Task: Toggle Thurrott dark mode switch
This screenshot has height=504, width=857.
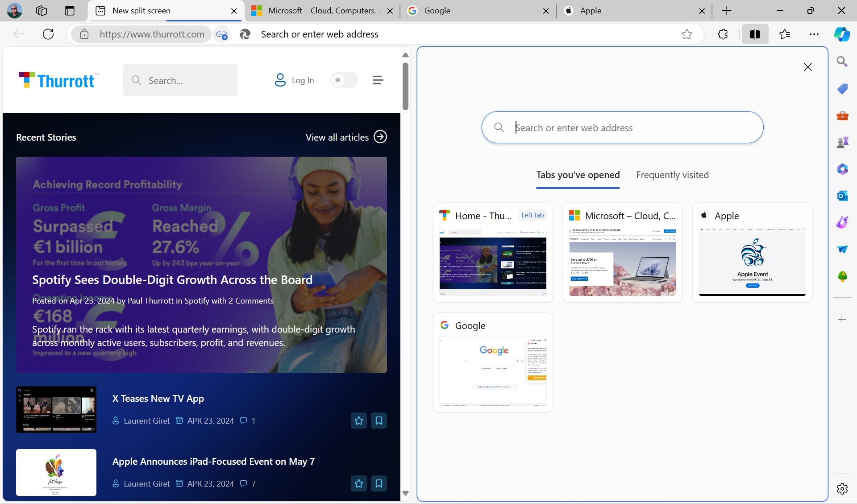Action: pos(344,80)
